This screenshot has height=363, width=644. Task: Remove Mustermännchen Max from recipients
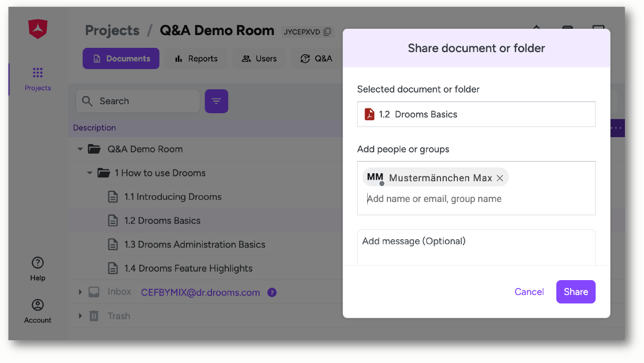tap(500, 178)
